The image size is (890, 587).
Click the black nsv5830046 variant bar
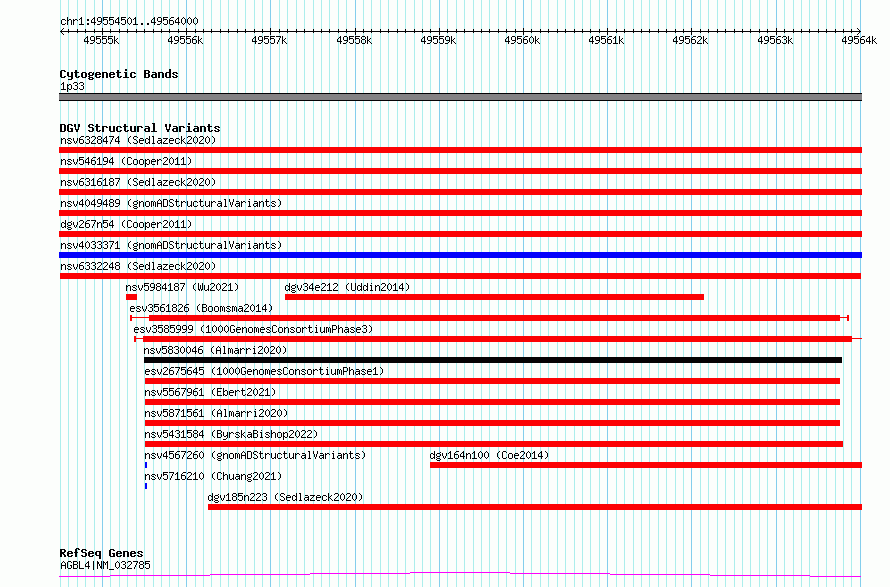[493, 360]
